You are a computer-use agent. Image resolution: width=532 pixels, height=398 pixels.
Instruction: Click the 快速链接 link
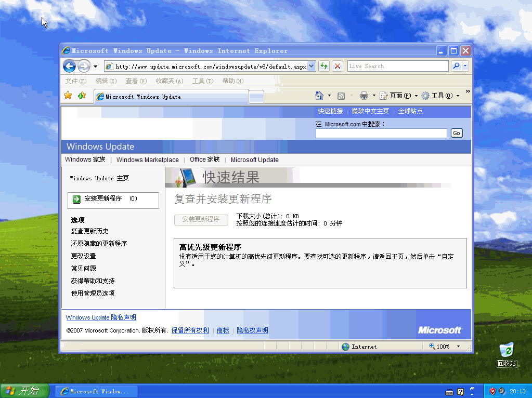330,111
